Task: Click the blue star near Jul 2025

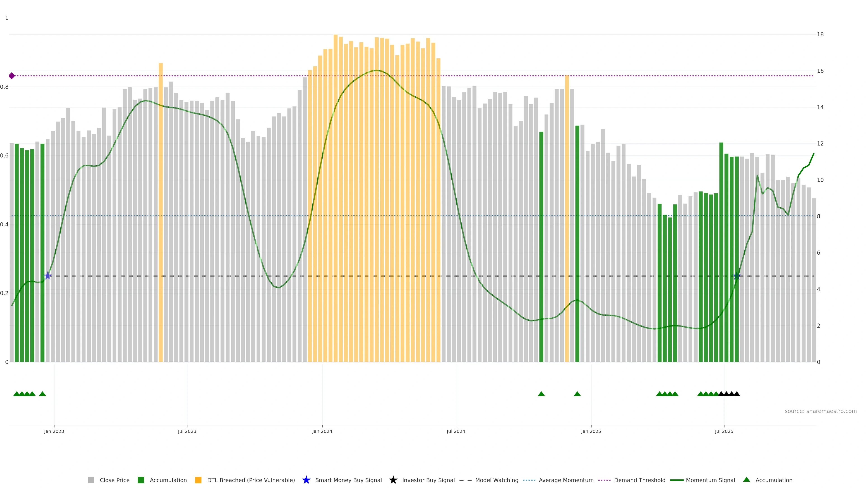Action: point(737,276)
